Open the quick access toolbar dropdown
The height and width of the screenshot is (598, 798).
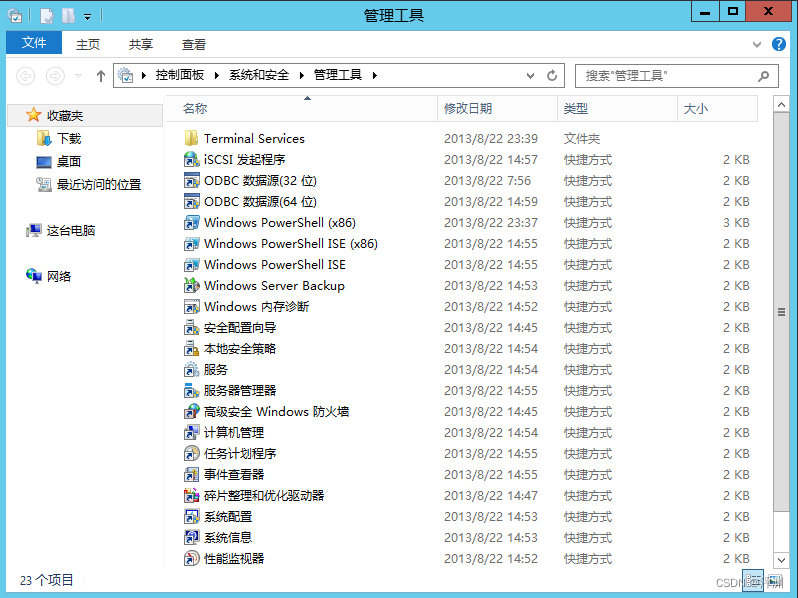[88, 17]
